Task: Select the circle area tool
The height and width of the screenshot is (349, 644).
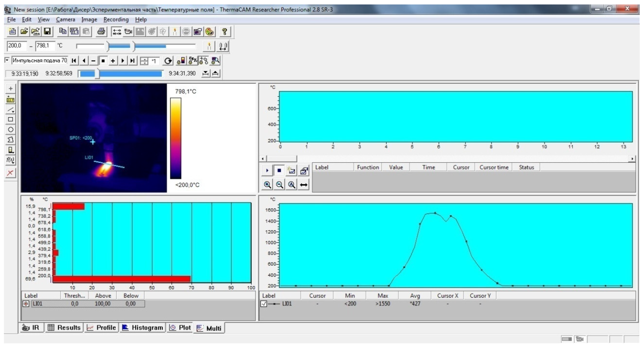Action: (x=11, y=130)
